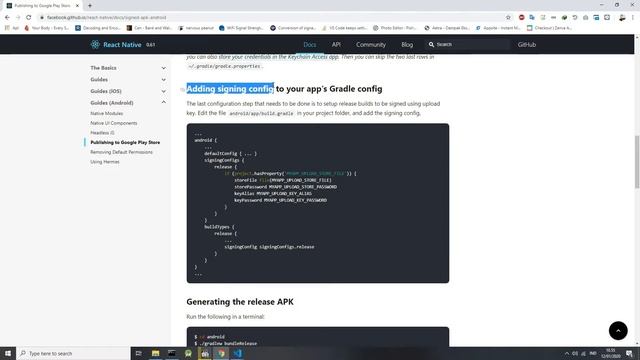Open the Photo Editor bookmark
This screenshot has width=640, height=360.
[395, 28]
